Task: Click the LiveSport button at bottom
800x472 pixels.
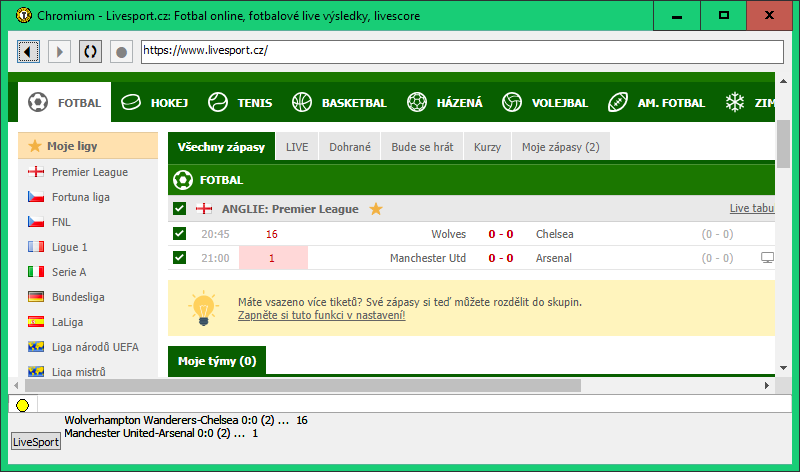Action: pos(36,442)
